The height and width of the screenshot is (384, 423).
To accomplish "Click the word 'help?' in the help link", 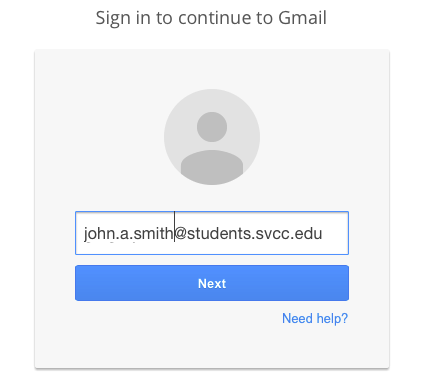I will [x=332, y=318].
